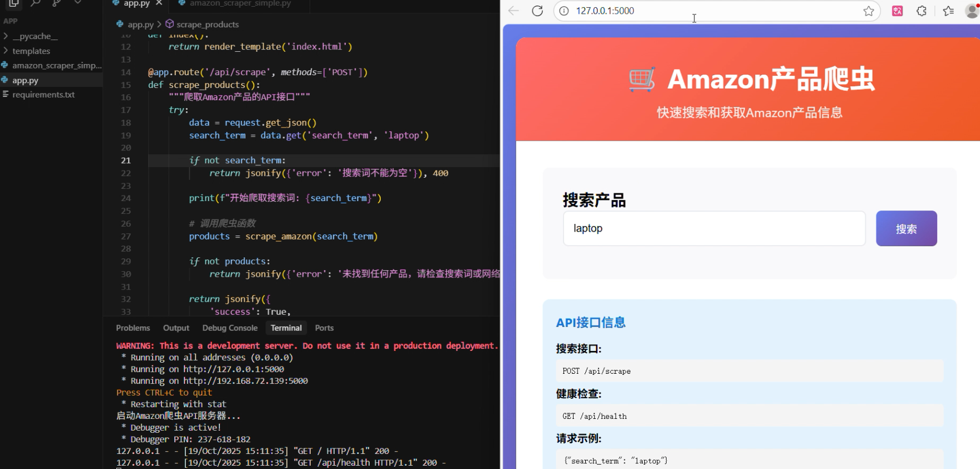Reload the browser page
The image size is (980, 469).
click(x=537, y=11)
